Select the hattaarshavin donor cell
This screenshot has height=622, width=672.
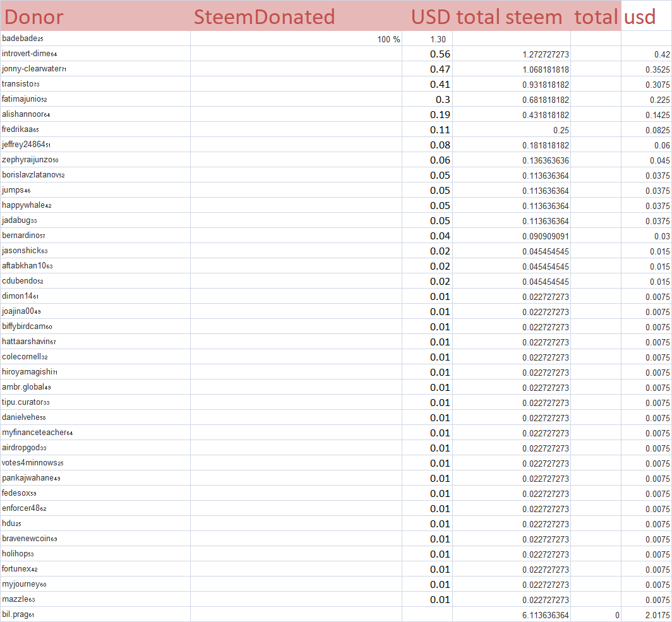pos(95,342)
